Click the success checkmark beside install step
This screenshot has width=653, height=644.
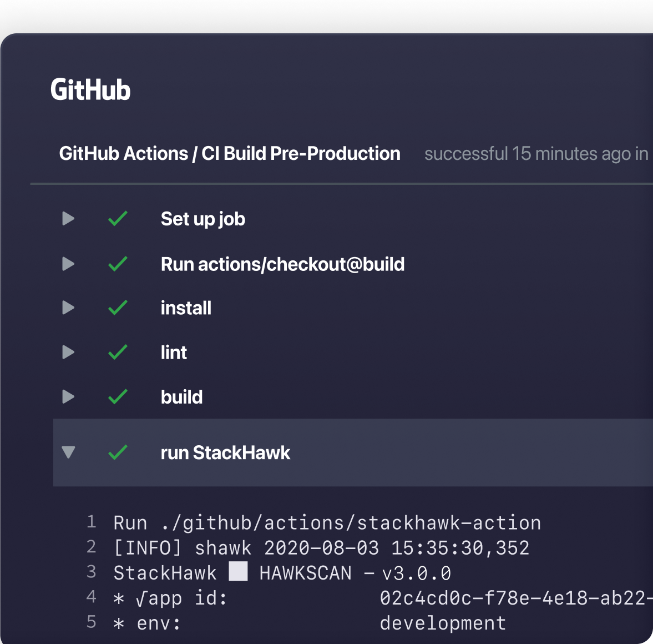coord(117,308)
